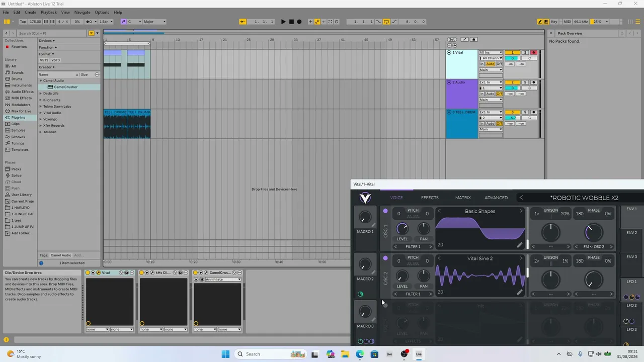
Task: Adjust the MACRO 1 knob in Vital
Action: click(365, 217)
